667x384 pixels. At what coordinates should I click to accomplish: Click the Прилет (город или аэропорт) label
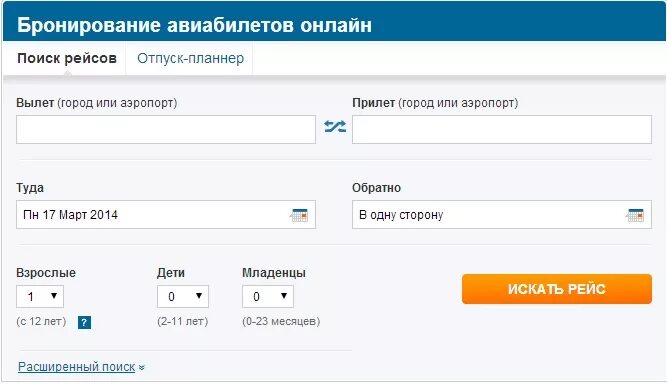click(435, 103)
